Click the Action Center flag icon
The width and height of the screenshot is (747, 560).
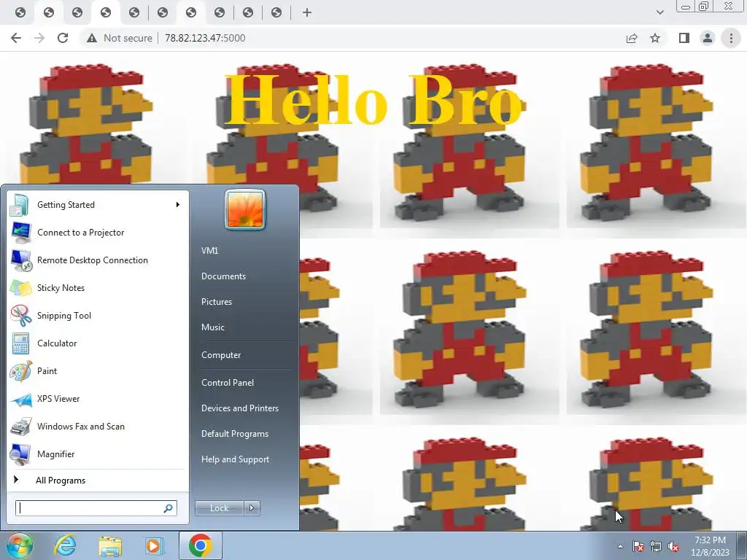[x=638, y=546]
